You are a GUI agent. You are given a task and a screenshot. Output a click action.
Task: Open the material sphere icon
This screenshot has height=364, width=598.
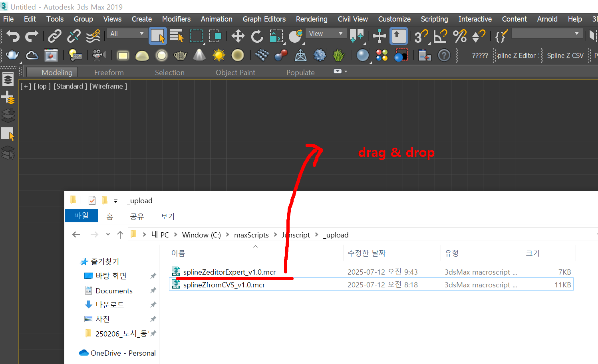pos(362,55)
